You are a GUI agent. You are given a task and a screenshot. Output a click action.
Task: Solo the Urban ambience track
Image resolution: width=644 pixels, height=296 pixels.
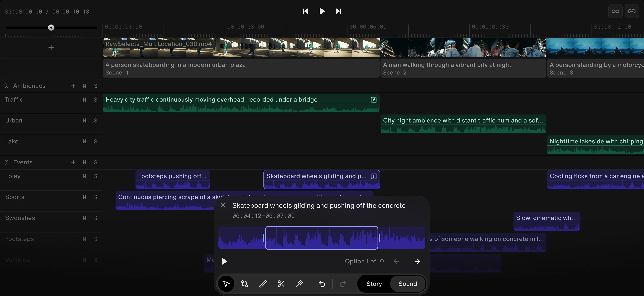tap(96, 120)
